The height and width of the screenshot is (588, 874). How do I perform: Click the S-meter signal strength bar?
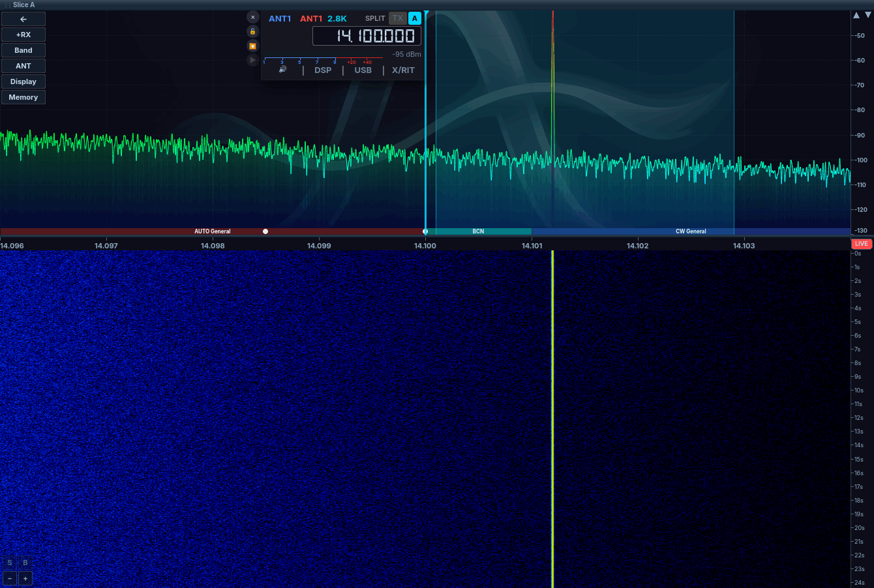(x=323, y=59)
